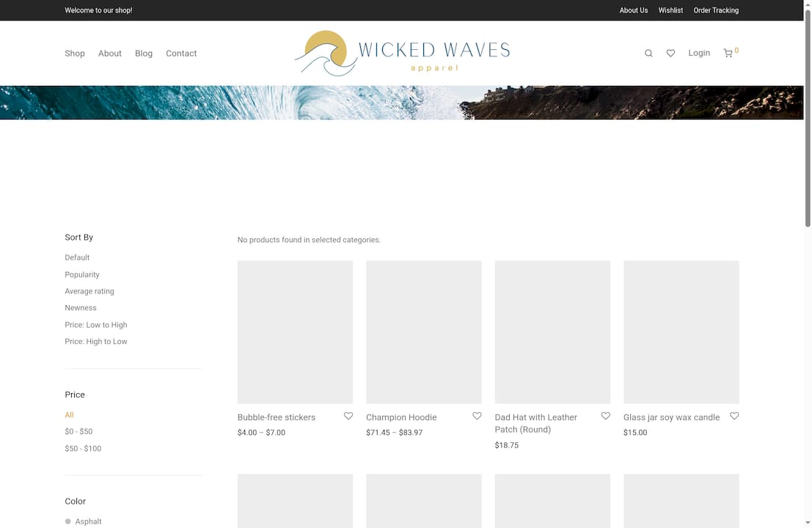Choose the $50 - $100 price range

tap(83, 449)
